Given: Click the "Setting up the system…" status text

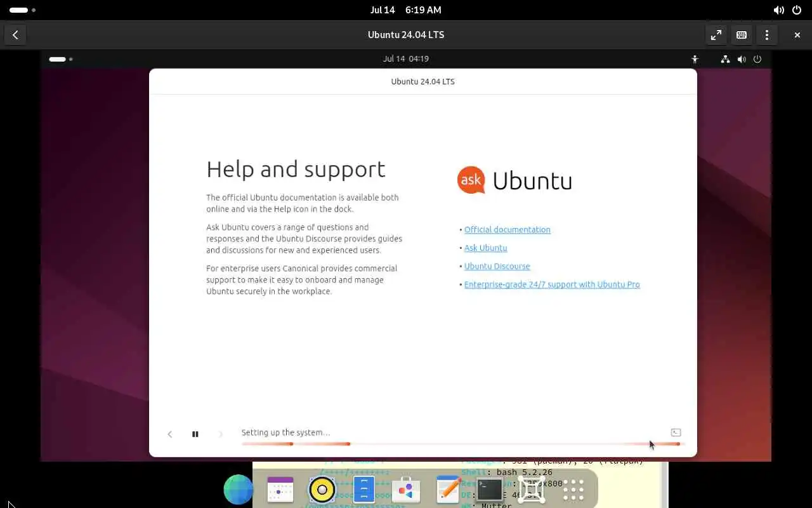Looking at the screenshot, I should tap(285, 432).
